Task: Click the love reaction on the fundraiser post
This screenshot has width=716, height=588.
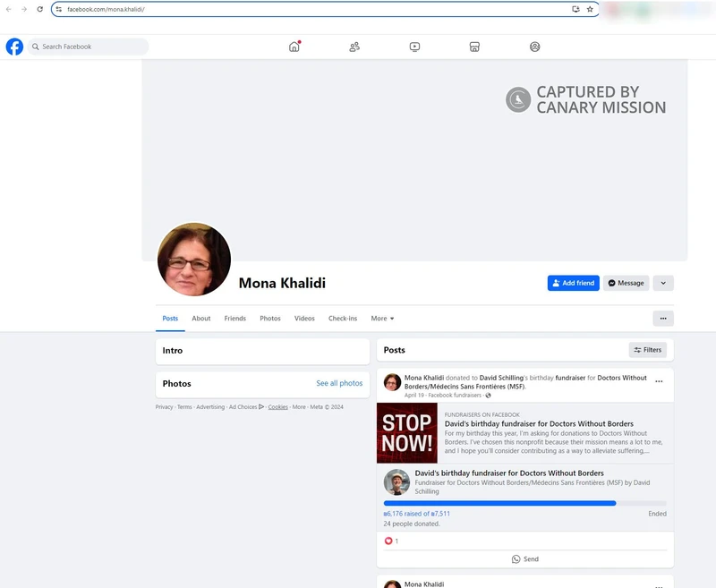Action: click(389, 541)
